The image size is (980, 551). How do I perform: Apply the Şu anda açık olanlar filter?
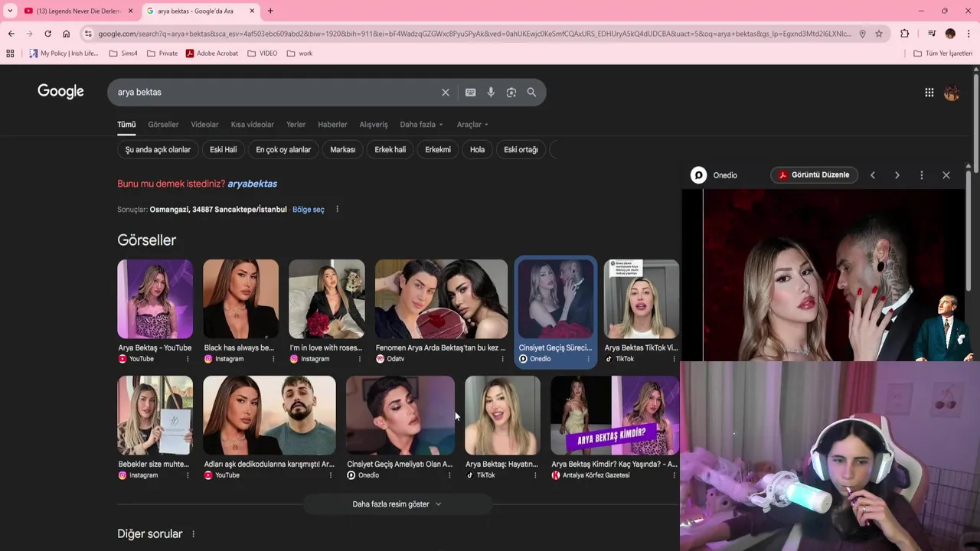[158, 150]
